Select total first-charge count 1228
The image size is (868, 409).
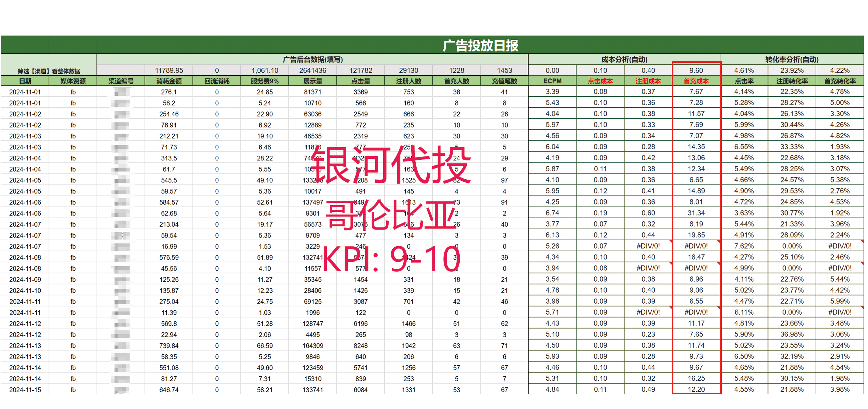point(456,70)
